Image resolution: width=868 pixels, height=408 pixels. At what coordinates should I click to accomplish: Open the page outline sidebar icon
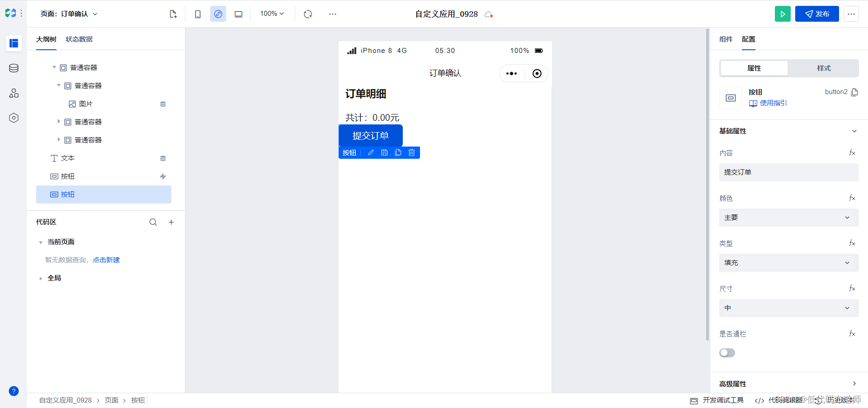(x=14, y=43)
